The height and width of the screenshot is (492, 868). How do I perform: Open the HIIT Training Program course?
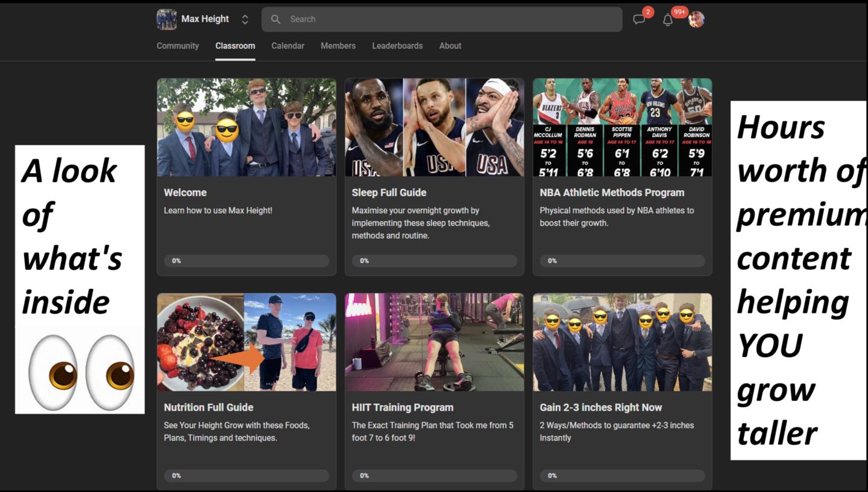coord(402,408)
